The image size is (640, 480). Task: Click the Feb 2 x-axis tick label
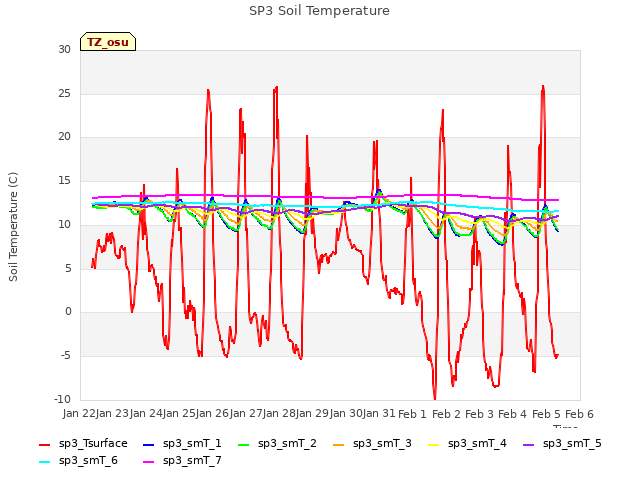(446, 414)
